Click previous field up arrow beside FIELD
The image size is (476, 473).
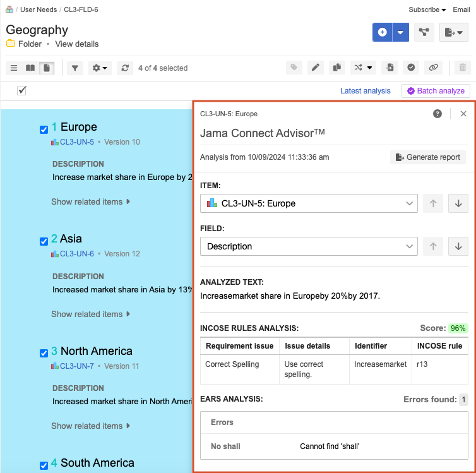pyautogui.click(x=433, y=246)
